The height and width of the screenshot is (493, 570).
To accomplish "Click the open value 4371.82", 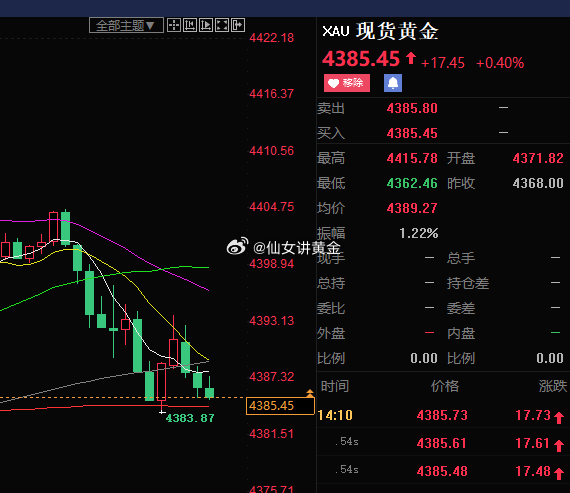I will (538, 158).
